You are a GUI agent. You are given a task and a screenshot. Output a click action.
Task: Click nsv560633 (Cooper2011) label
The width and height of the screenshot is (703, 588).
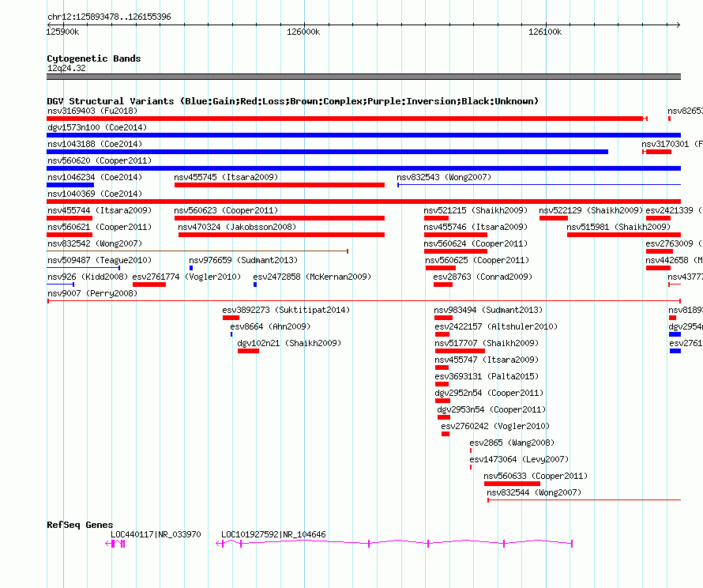pos(536,476)
